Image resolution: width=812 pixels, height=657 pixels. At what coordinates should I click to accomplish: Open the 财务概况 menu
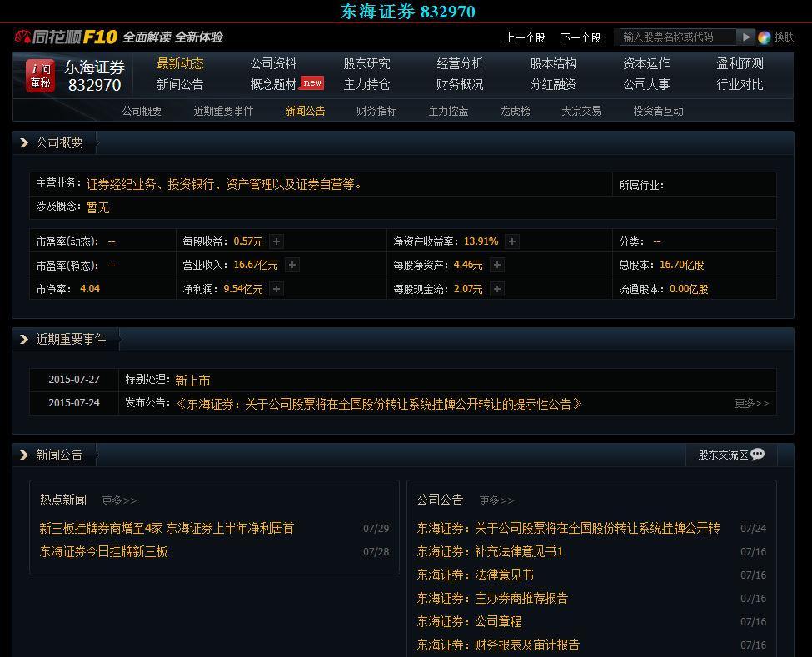(x=460, y=84)
